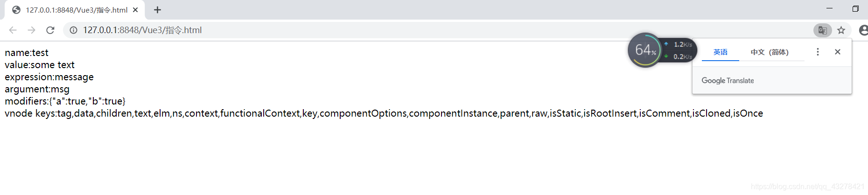Select the 英语 translation tab
Viewport: 868px width, 195px height.
(721, 52)
